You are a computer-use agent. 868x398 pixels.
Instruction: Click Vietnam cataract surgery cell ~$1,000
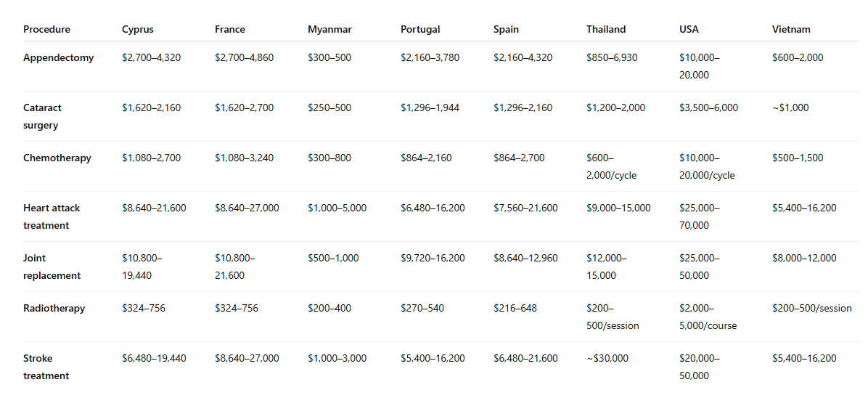(790, 108)
